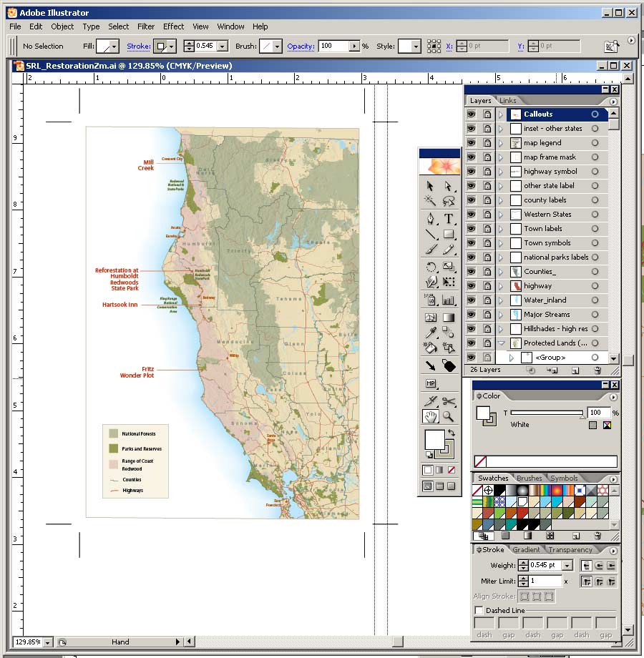Unlock the Water_inland layer
The height and width of the screenshot is (658, 644).
pos(487,300)
